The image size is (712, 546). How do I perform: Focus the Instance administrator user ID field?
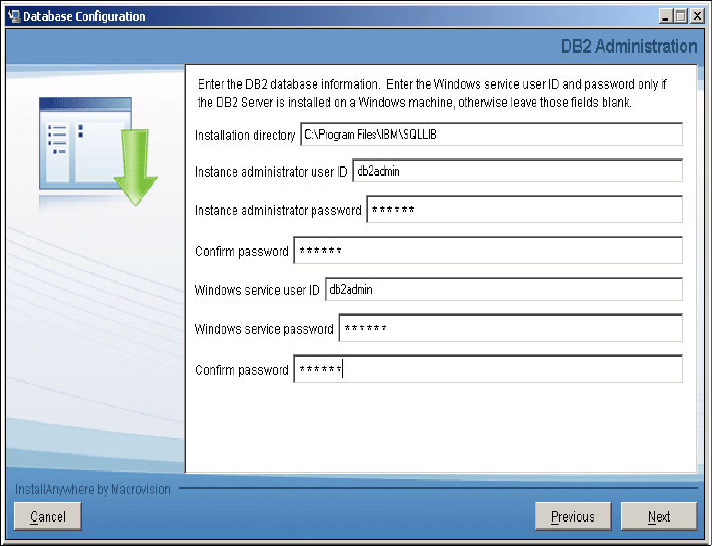pyautogui.click(x=517, y=170)
